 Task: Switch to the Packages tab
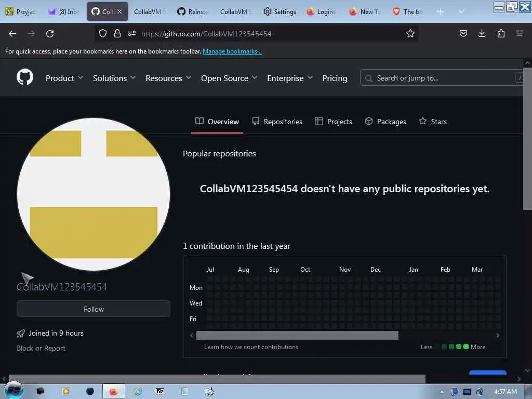tap(385, 122)
